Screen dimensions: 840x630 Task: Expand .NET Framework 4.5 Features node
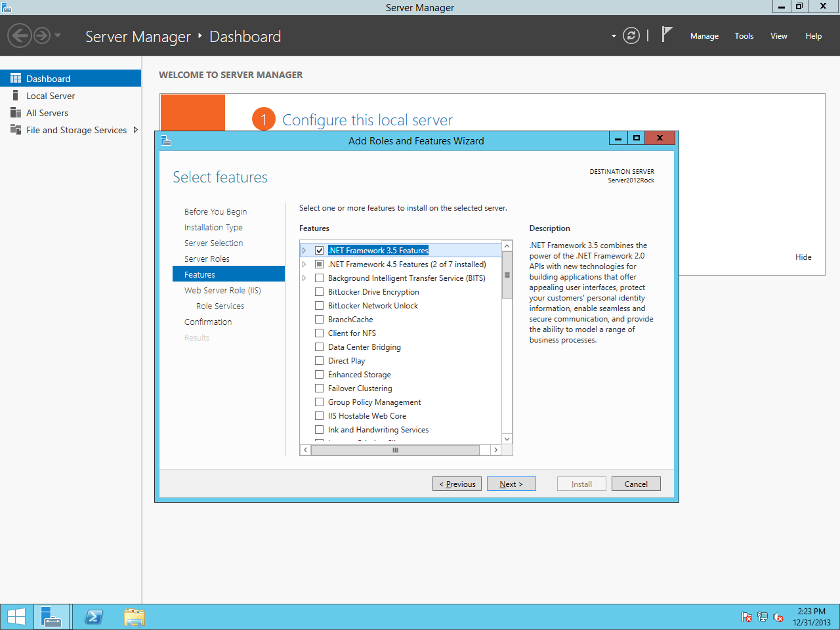pyautogui.click(x=304, y=264)
